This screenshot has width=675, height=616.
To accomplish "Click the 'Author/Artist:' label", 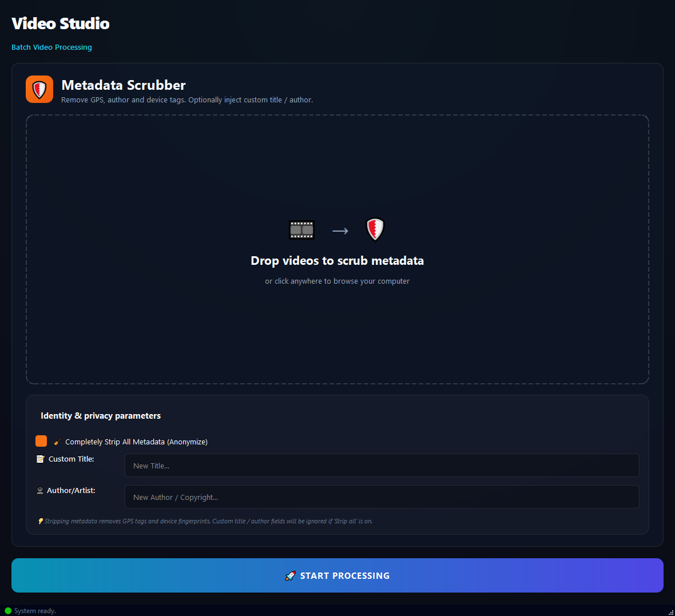I will (x=71, y=490).
